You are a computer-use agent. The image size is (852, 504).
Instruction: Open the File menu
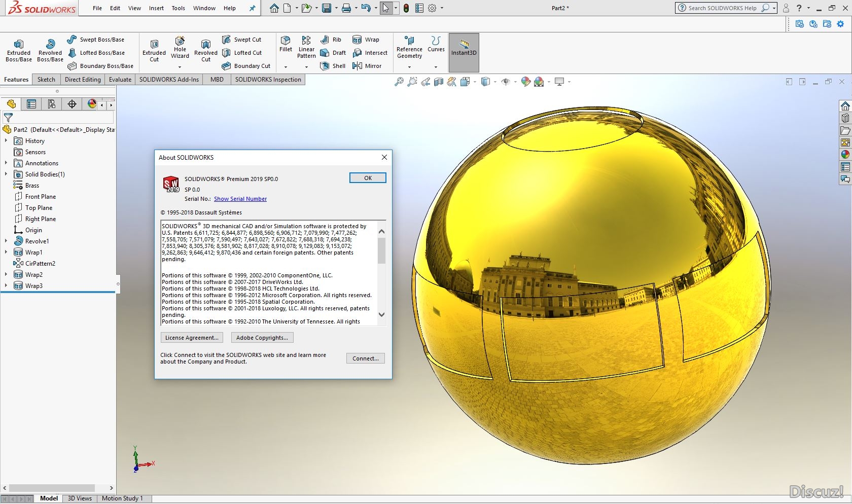97,8
